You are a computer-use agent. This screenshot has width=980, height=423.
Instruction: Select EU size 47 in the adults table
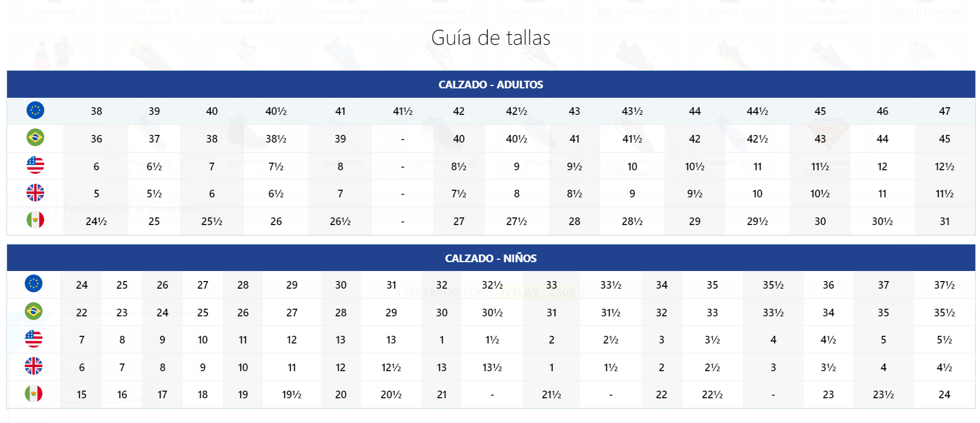coord(945,111)
